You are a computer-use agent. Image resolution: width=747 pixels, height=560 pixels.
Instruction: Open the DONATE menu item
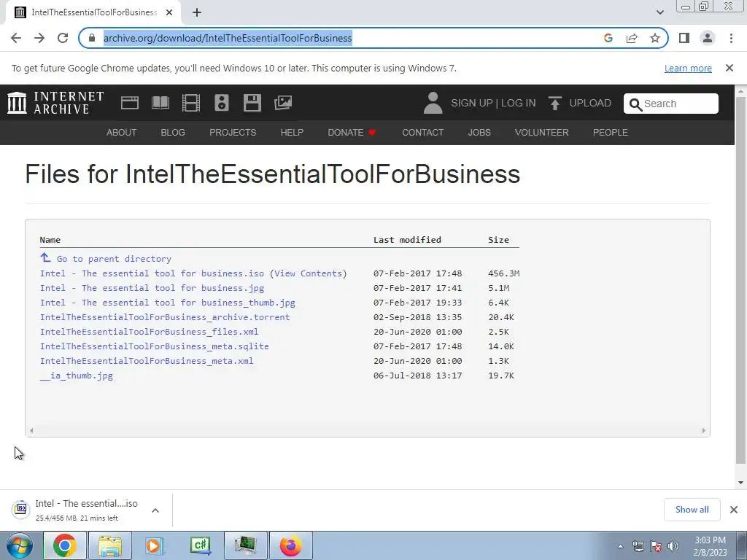352,133
